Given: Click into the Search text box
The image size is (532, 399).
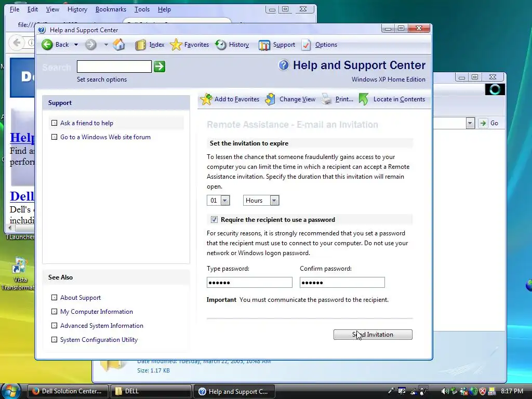Looking at the screenshot, I should (114, 66).
